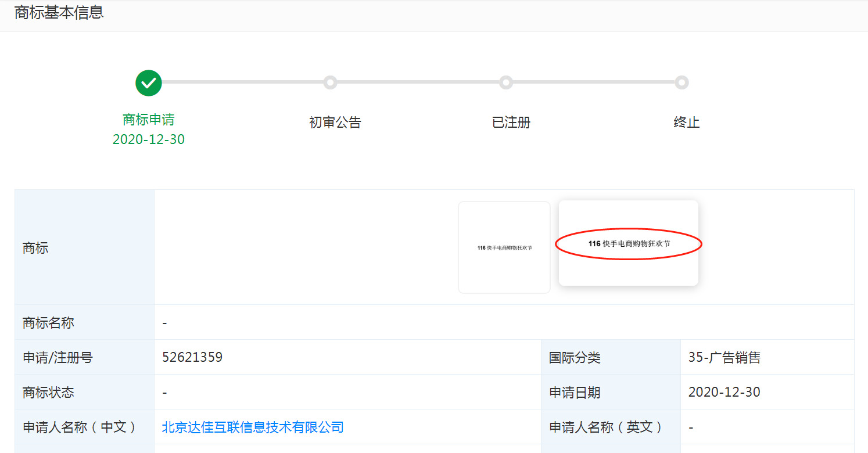Click the 国际分类 header cell
Screen dimensions: 868x453
(x=611, y=357)
